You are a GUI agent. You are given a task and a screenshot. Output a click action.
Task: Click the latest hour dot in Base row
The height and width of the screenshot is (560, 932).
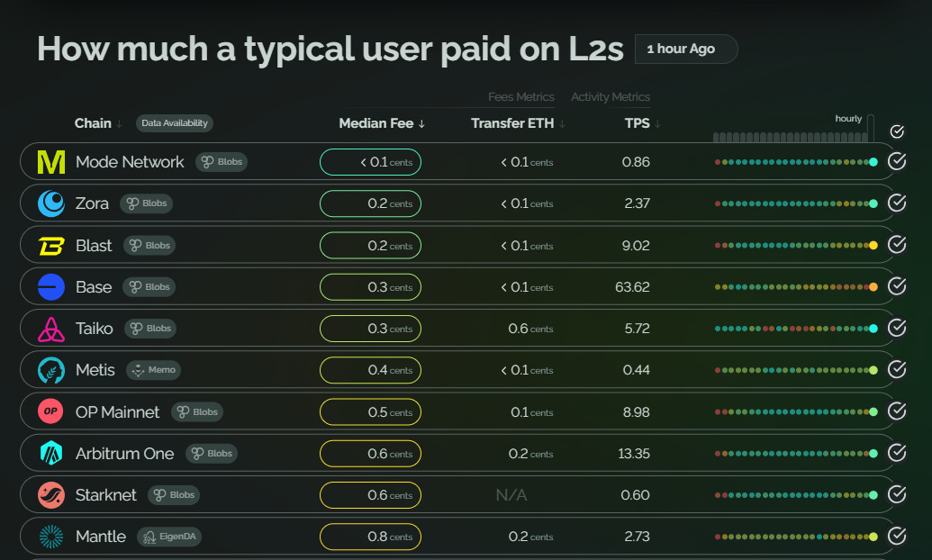(x=873, y=287)
